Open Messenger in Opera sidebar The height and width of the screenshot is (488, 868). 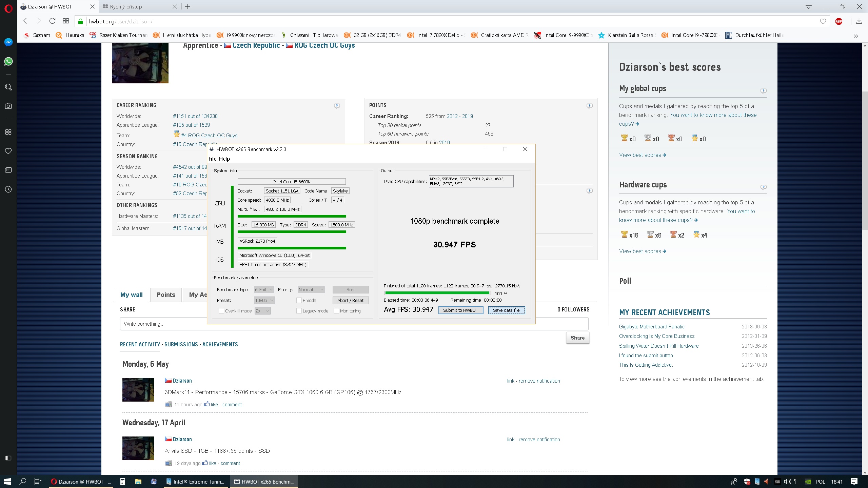click(x=8, y=42)
